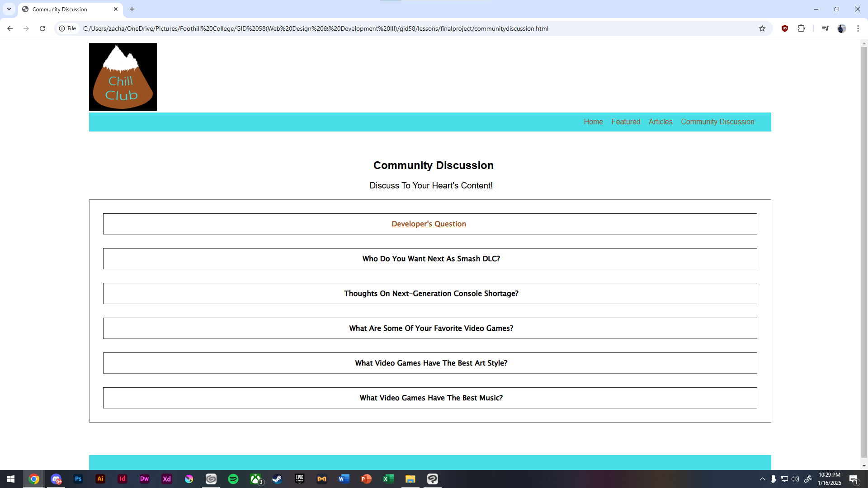Open the notification center icon

coord(854,479)
